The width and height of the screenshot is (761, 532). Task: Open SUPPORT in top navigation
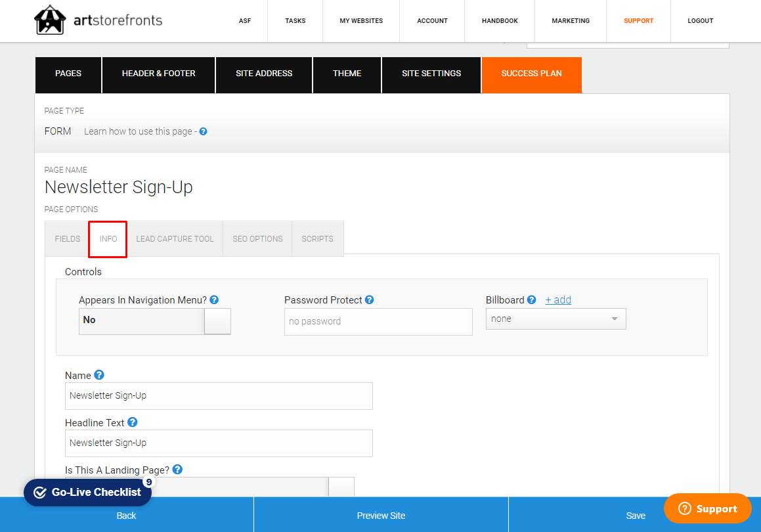pyautogui.click(x=639, y=21)
